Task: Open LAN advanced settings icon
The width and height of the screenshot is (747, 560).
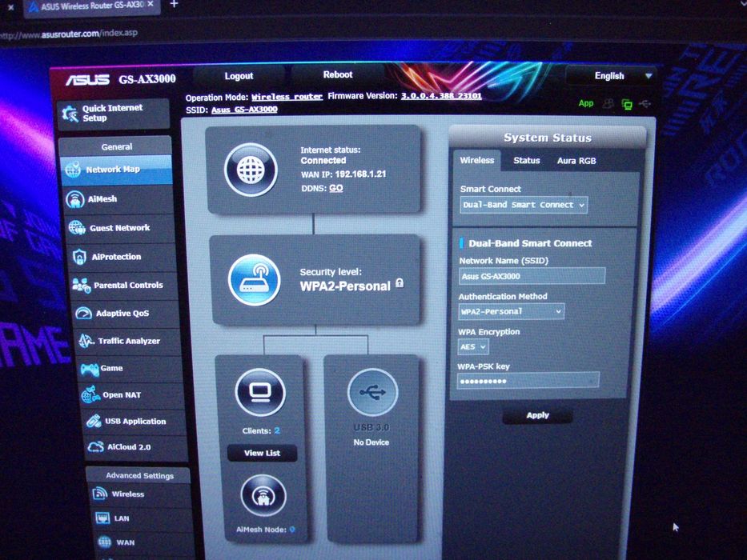Action: pos(103,518)
